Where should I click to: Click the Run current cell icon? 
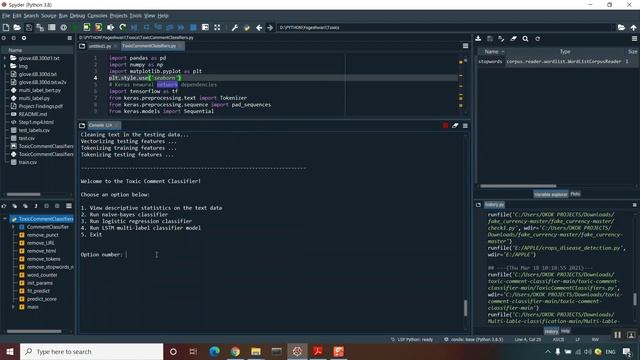click(x=87, y=27)
